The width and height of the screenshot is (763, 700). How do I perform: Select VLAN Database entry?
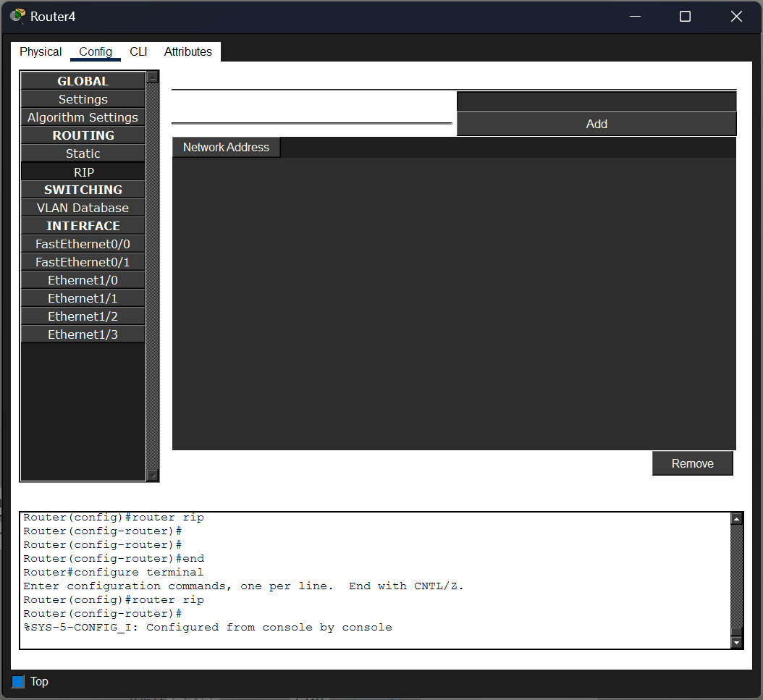pos(83,208)
